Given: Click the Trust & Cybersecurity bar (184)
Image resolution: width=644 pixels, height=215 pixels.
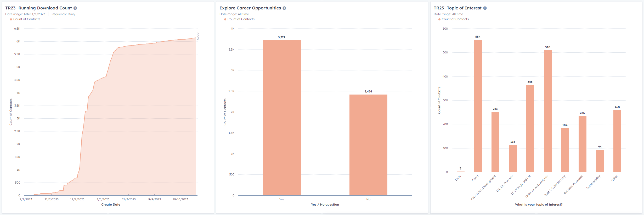Looking at the screenshot, I should pos(565,150).
